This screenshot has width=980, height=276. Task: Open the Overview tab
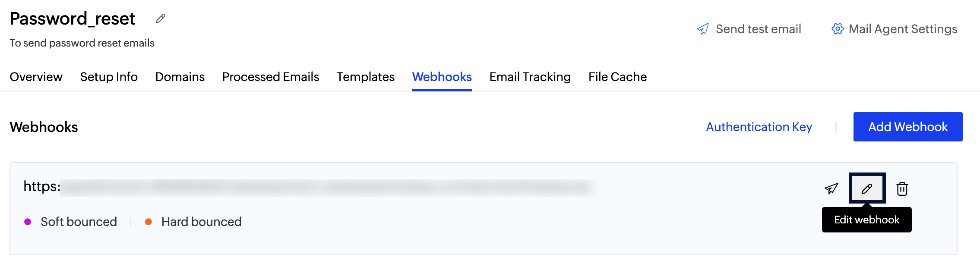pos(36,77)
